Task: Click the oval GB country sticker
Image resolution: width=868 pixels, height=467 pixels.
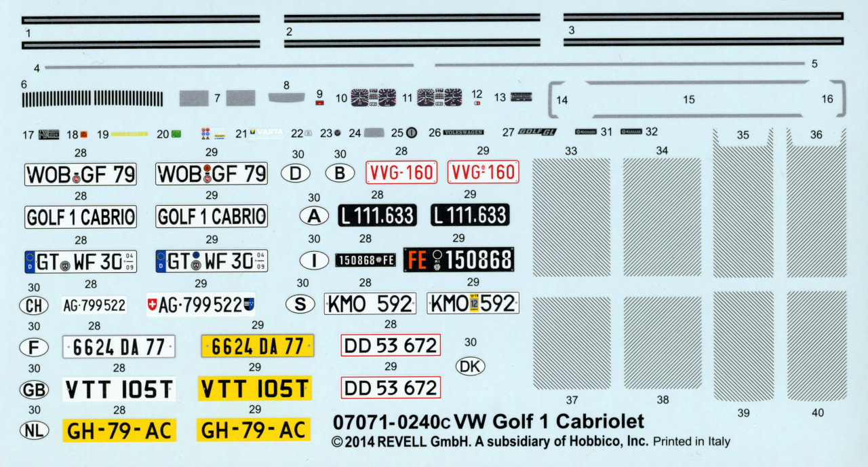Action: [x=34, y=390]
